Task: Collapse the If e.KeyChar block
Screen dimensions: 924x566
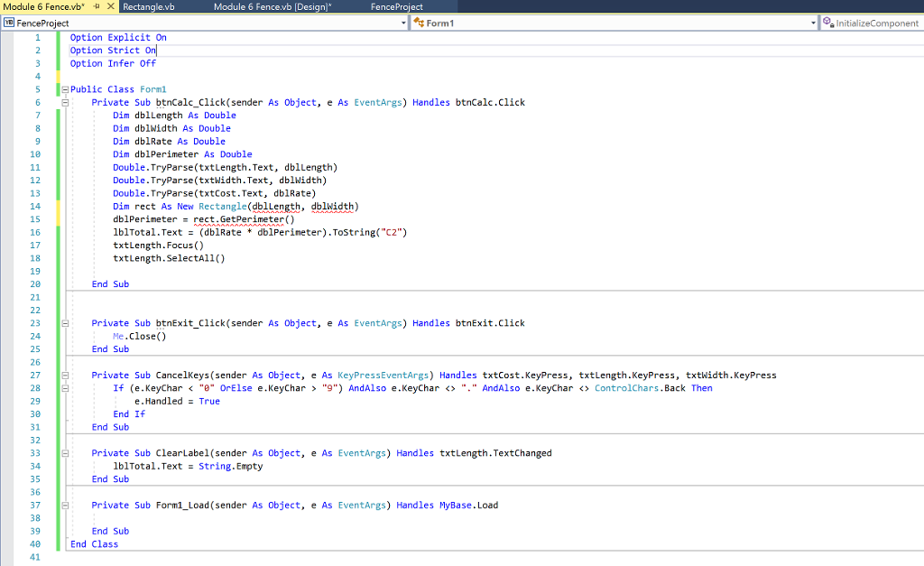Action: click(65, 388)
